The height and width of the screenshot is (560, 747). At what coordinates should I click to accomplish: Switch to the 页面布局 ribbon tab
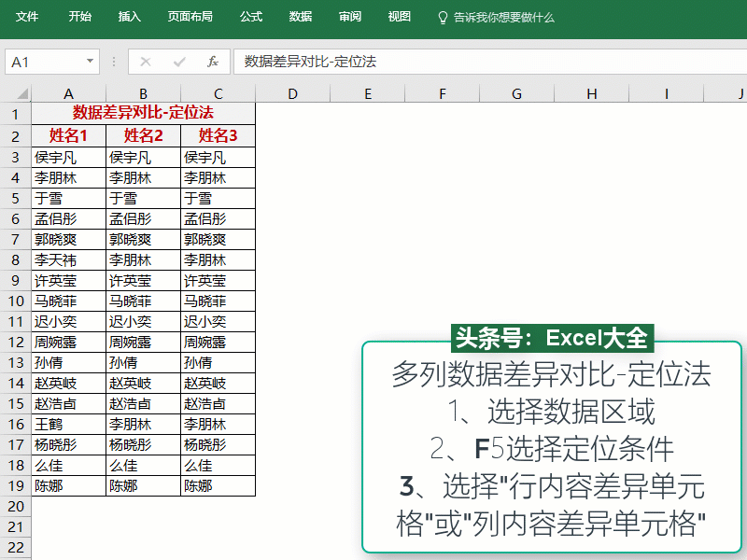pos(191,16)
